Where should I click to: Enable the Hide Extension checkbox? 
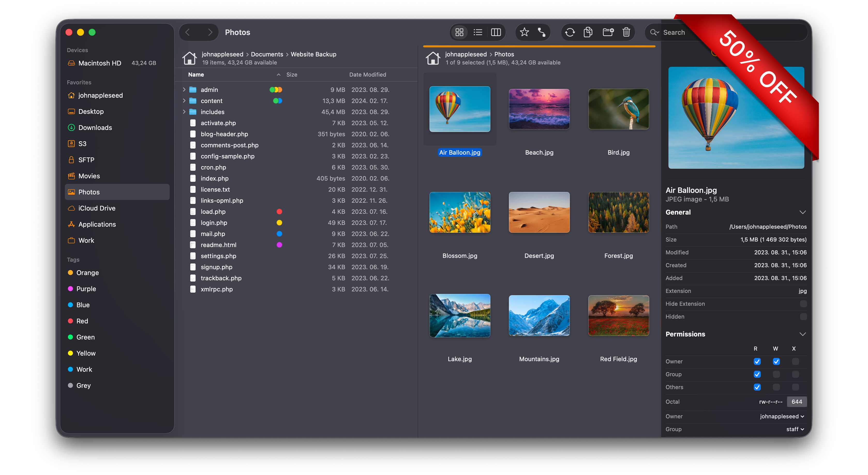[x=803, y=304]
